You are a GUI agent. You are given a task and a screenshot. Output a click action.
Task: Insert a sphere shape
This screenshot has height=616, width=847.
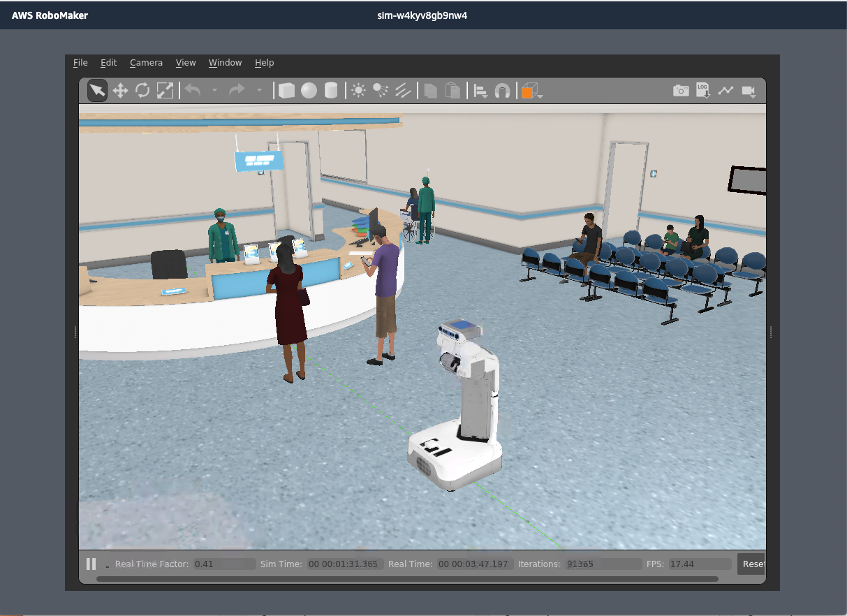click(309, 90)
